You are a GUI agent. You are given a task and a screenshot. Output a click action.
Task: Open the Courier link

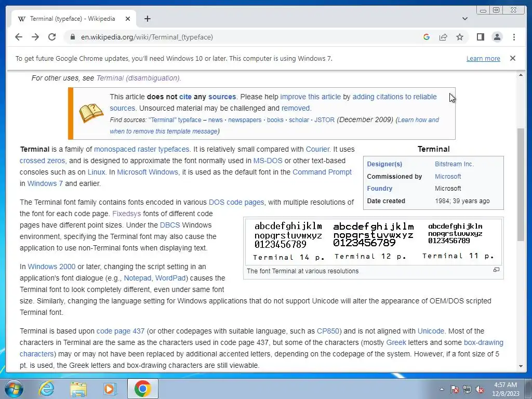coord(317,149)
